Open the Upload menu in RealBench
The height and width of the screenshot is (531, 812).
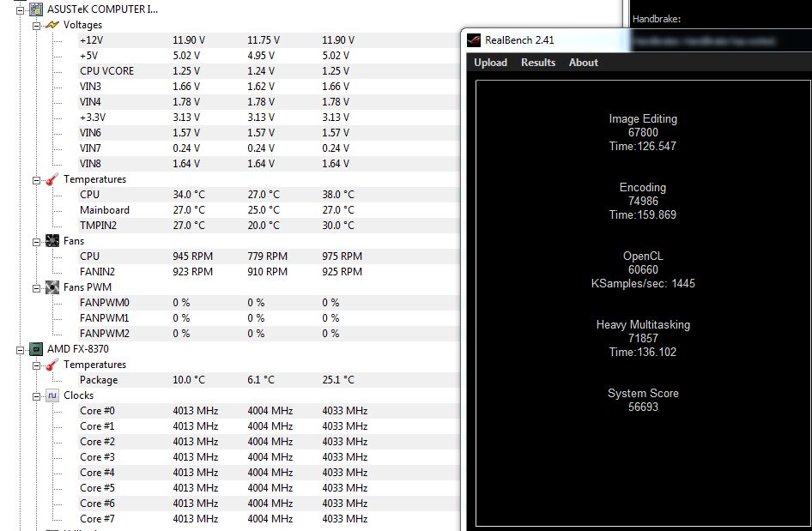[x=490, y=62]
